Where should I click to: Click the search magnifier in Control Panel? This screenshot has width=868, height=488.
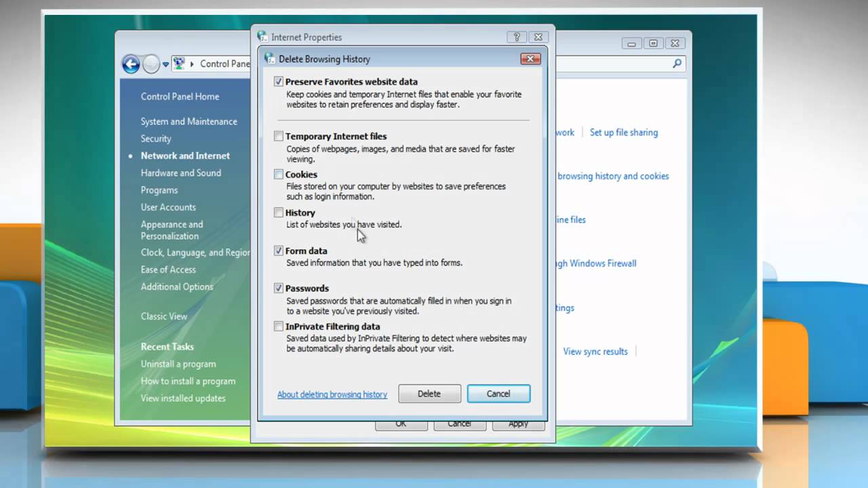(677, 64)
